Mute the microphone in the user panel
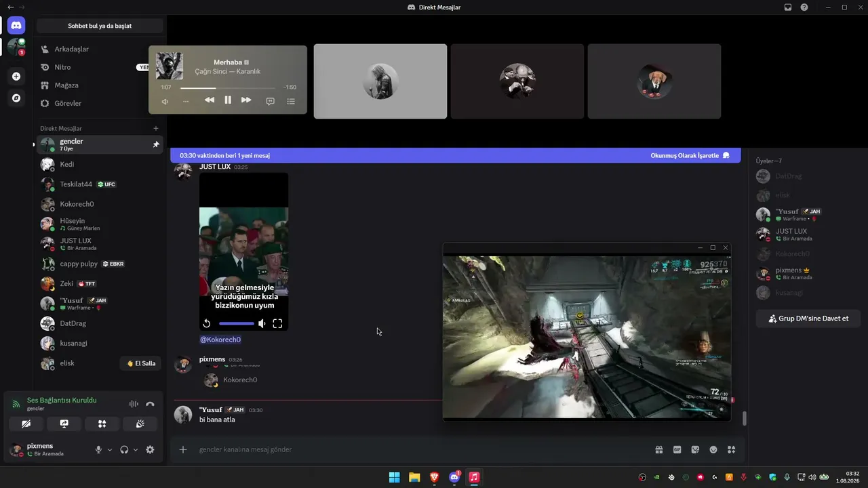The image size is (868, 488). click(98, 449)
